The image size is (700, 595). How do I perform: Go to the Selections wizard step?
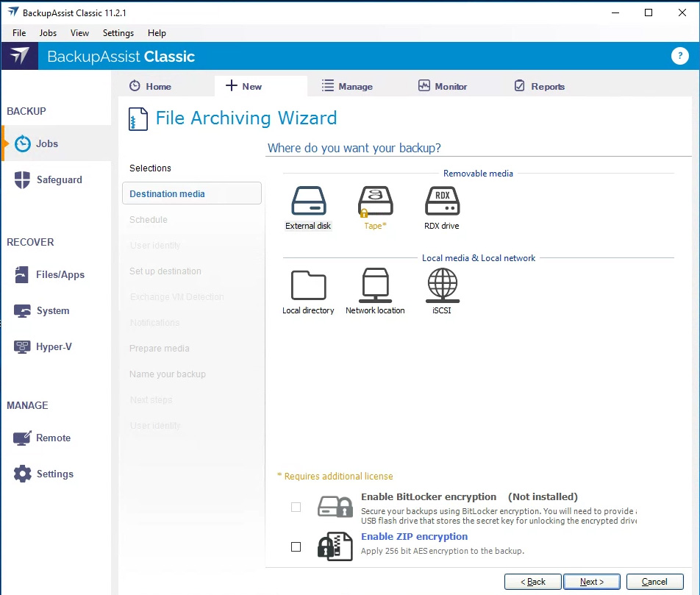tap(150, 168)
